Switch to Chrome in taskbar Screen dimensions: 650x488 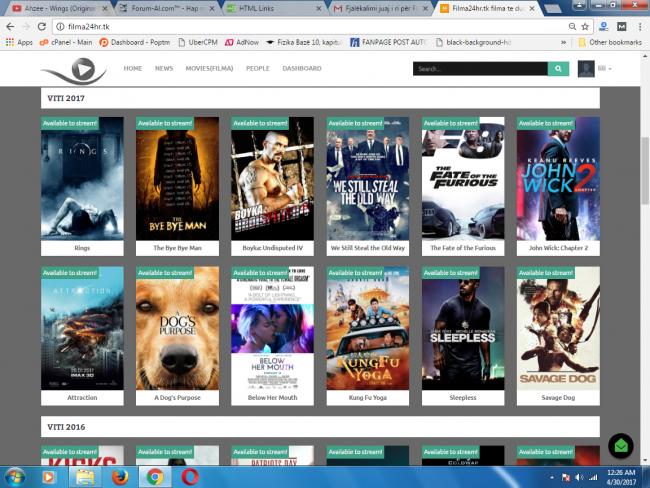[x=155, y=477]
